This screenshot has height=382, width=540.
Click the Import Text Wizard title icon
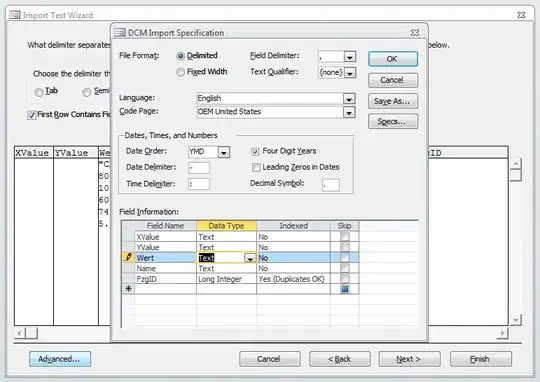tap(15, 15)
